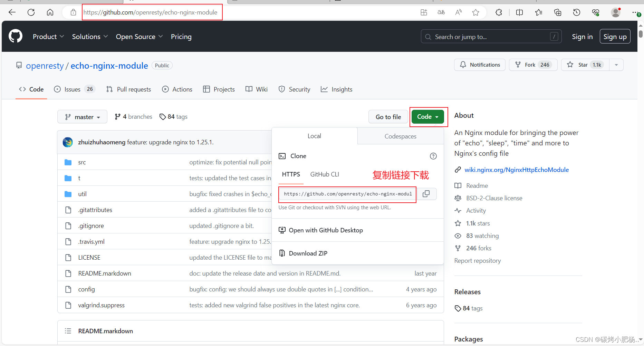Click the Notifications button
Viewport: 644px width, 346px height.
pyautogui.click(x=480, y=65)
